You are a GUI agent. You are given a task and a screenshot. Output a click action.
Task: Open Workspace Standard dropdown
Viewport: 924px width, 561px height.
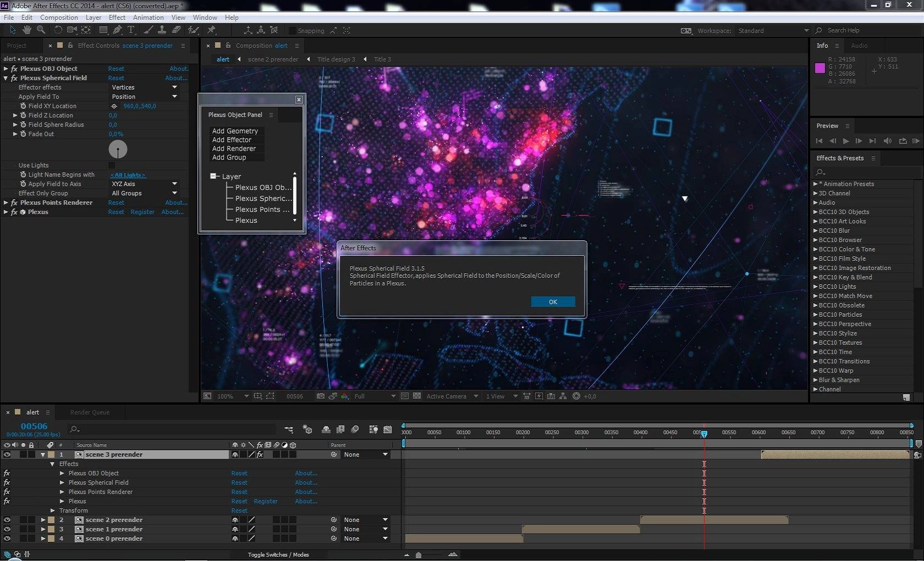[x=773, y=31]
